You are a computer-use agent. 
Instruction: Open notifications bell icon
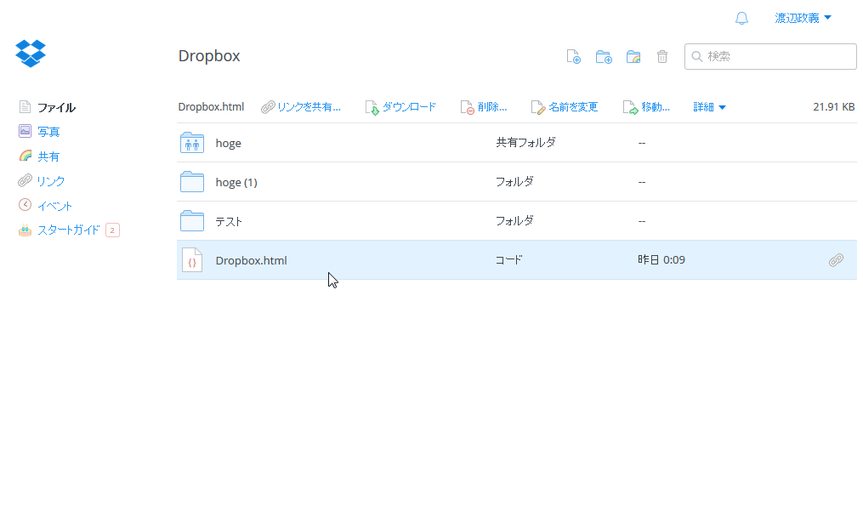click(741, 18)
